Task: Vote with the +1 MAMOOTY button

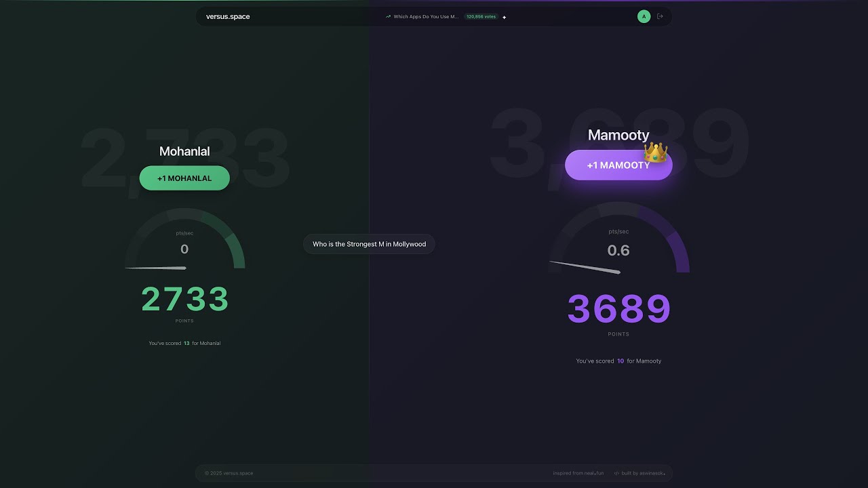Action: 618,165
